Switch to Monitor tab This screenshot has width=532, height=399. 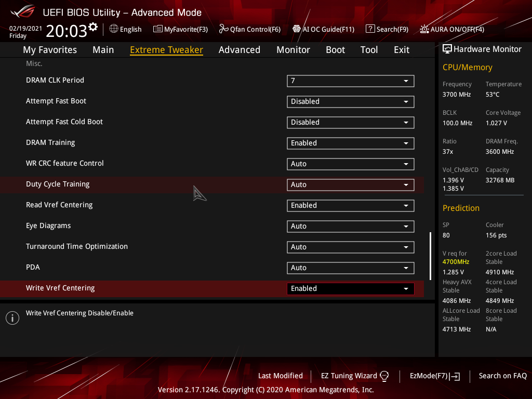(293, 50)
